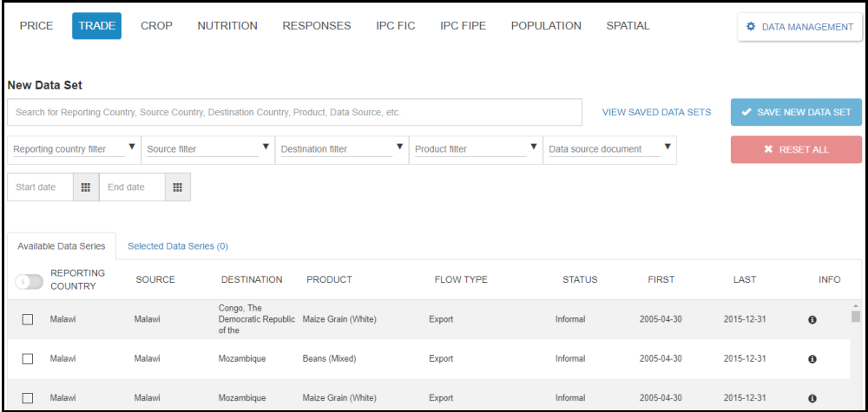Click scrollbar up arrow in data table
Image resolution: width=868 pixels, height=412 pixels.
[856, 306]
